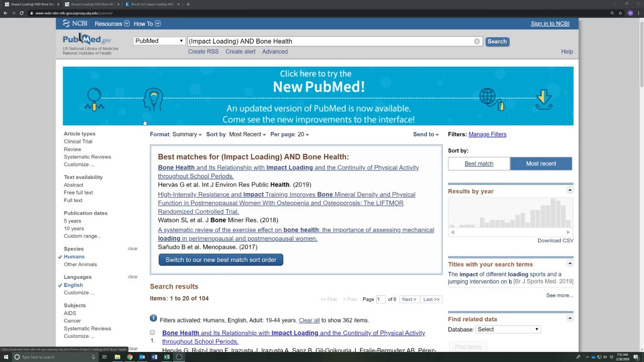644x362 pixels.
Task: Filter publication dates to 5 years
Action: tap(72, 221)
